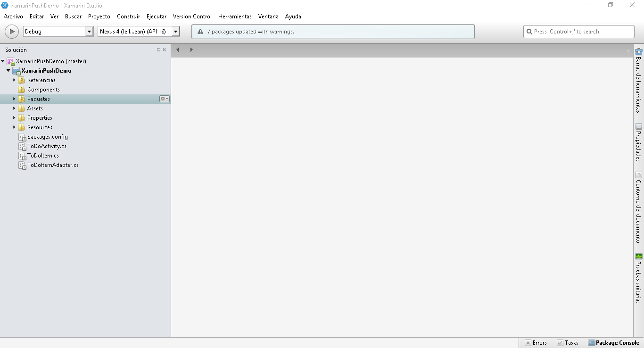Expand the Resources folder arrow
644x348 pixels.
coord(14,127)
